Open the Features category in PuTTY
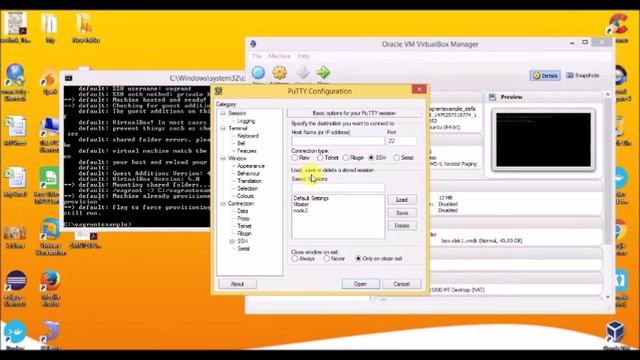Screen dimensions: 640x360 click(x=247, y=151)
